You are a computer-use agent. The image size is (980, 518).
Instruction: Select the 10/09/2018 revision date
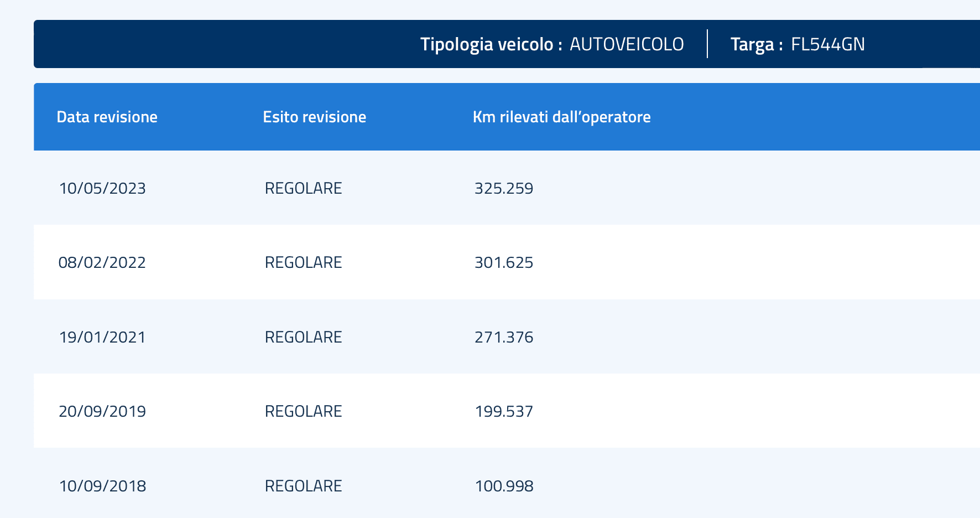point(102,486)
